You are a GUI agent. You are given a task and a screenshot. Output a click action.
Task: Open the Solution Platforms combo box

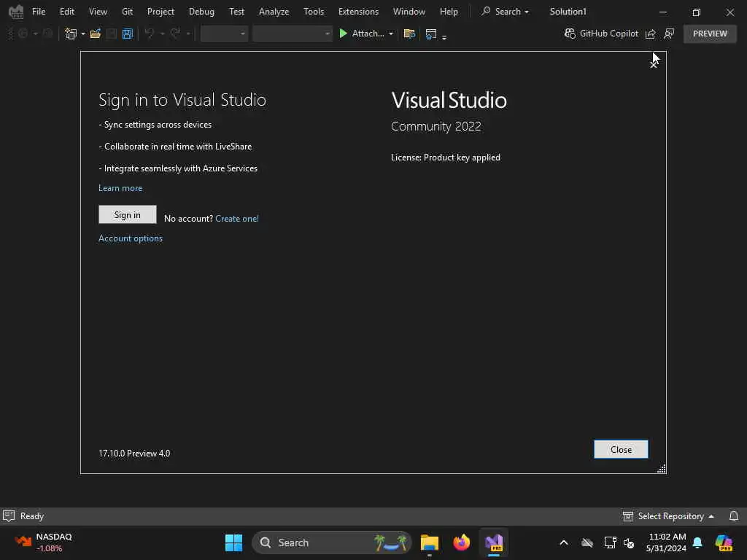pyautogui.click(x=292, y=34)
